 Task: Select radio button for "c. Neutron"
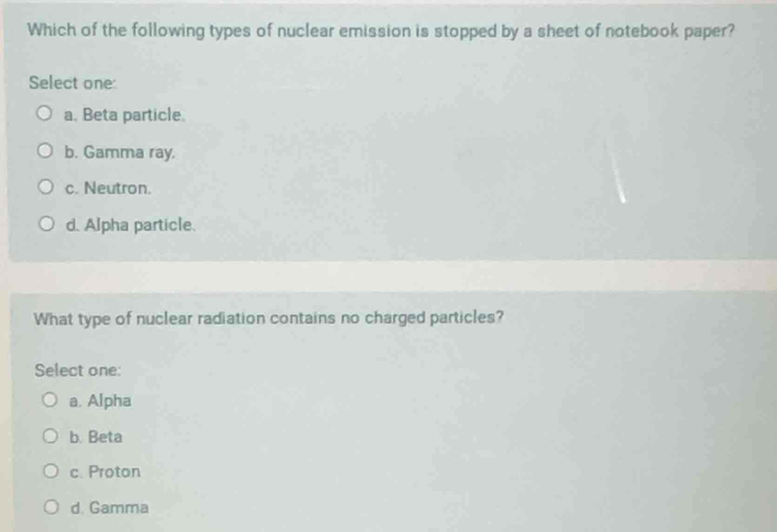coord(46,186)
